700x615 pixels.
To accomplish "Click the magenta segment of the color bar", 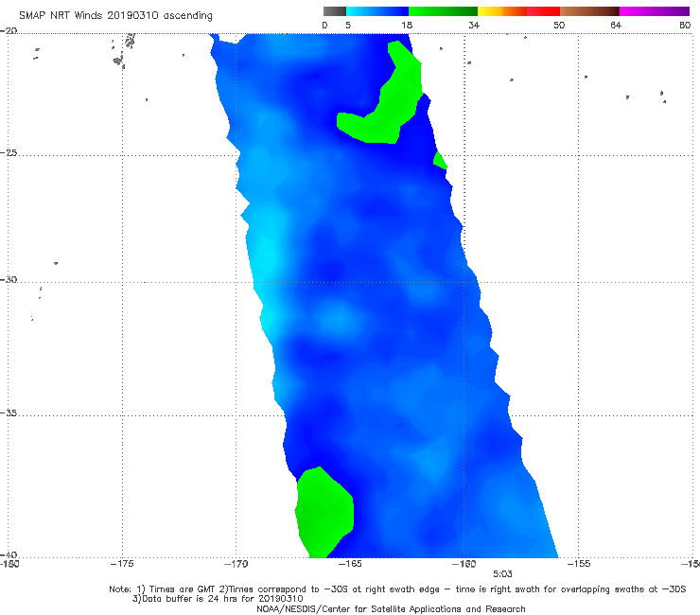I will coord(654,11).
